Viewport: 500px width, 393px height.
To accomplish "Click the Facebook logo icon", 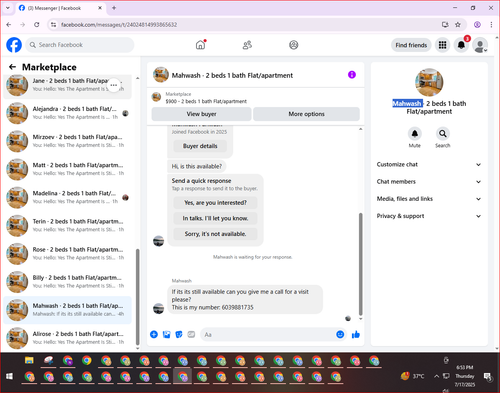I will point(14,45).
